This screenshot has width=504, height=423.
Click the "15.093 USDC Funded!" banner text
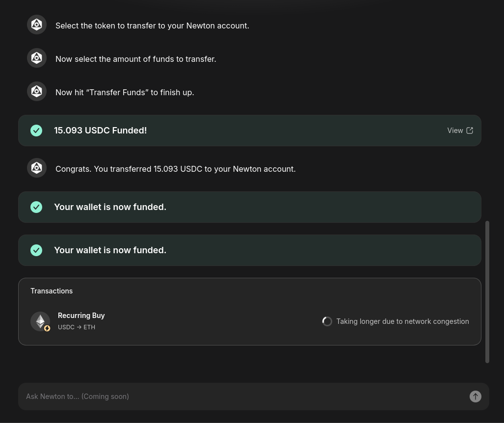pyautogui.click(x=100, y=131)
